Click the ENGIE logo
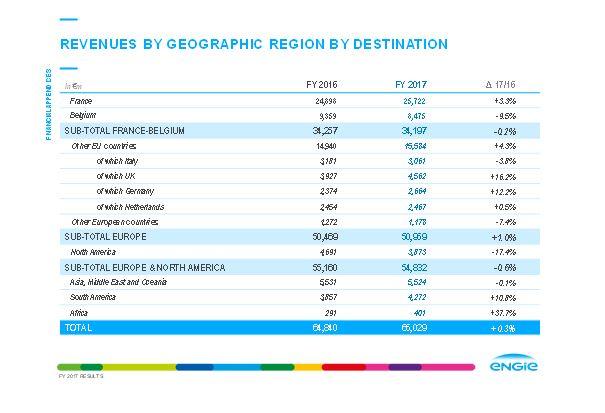This screenshot has height=413, width=605. tap(514, 363)
